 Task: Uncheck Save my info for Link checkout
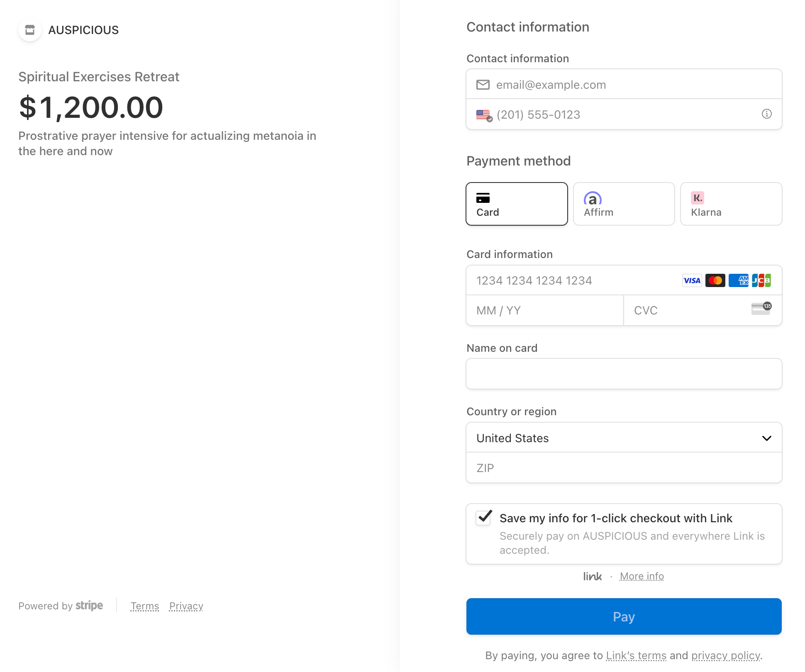click(484, 518)
